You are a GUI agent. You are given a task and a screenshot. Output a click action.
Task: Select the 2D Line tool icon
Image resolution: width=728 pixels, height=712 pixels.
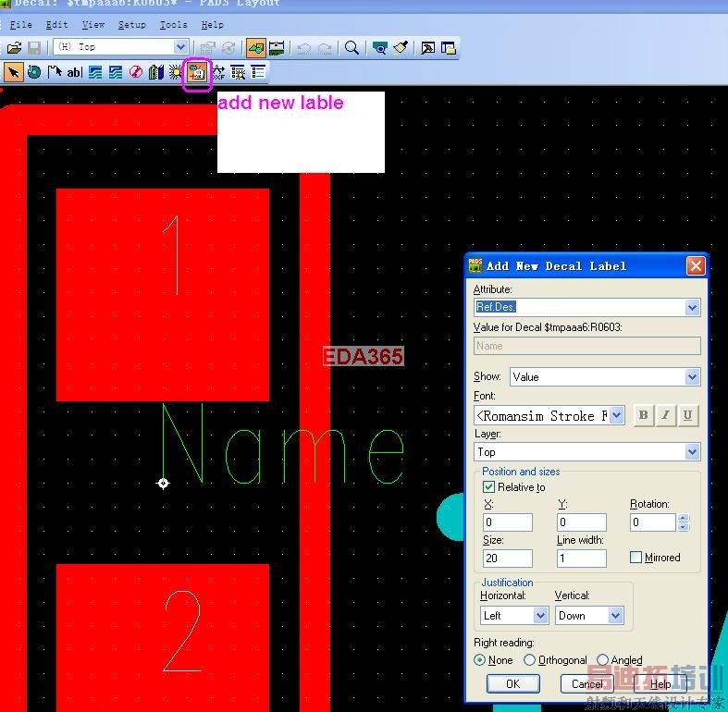click(x=55, y=72)
